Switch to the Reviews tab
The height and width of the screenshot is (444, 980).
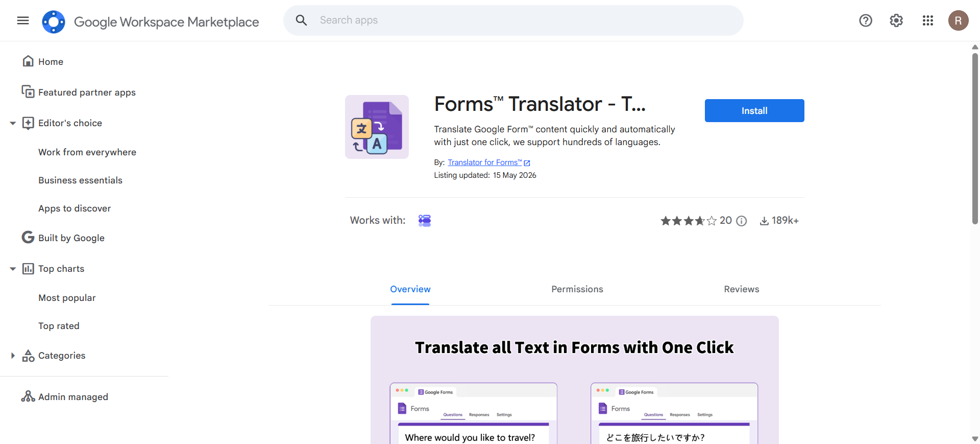point(742,289)
